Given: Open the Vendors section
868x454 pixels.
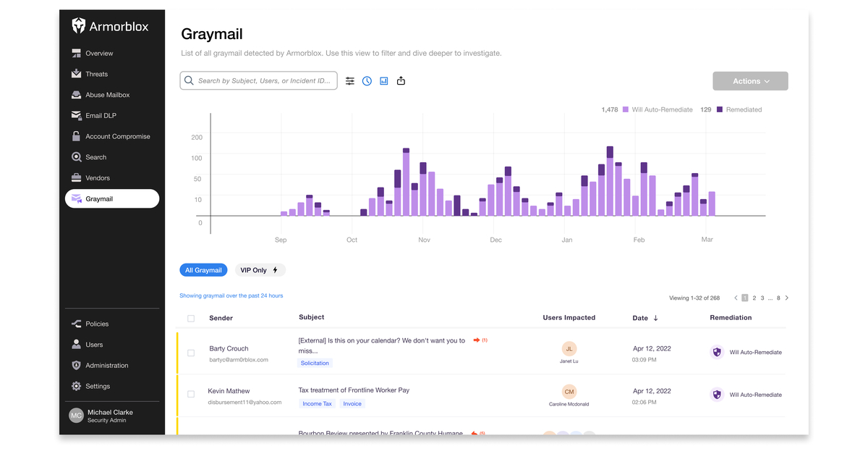Looking at the screenshot, I should coord(97,177).
